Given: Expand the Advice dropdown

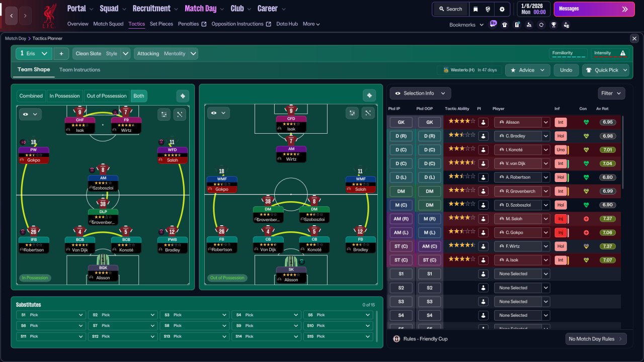Looking at the screenshot, I should 528,70.
